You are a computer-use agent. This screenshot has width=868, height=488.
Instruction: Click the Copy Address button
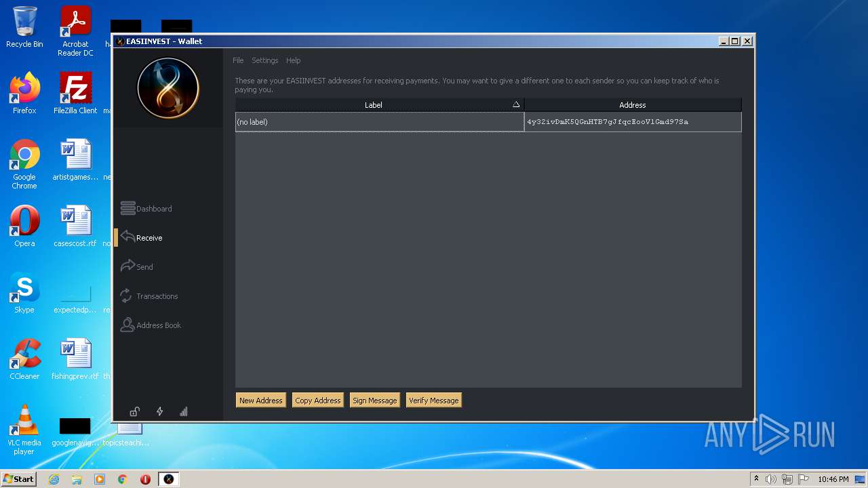click(317, 401)
